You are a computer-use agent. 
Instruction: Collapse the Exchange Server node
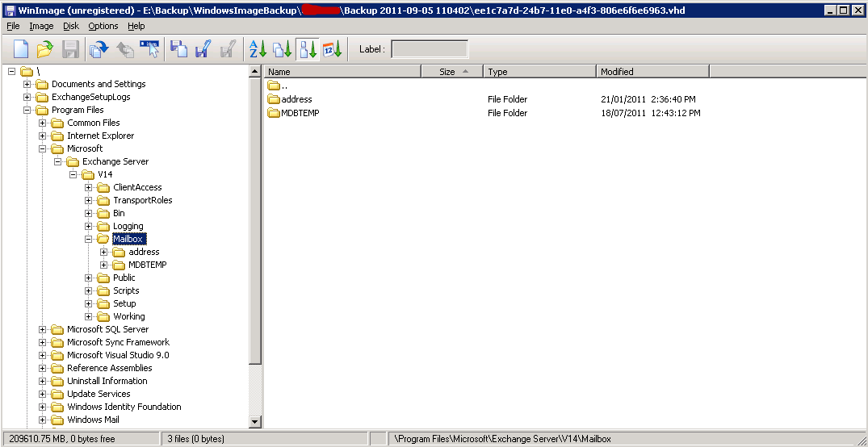(x=57, y=161)
